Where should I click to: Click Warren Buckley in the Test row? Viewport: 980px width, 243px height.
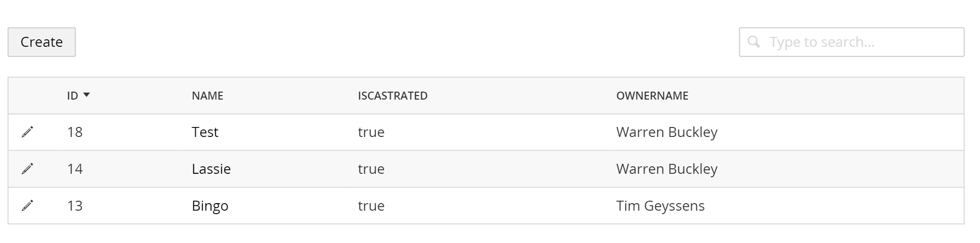coord(667,132)
